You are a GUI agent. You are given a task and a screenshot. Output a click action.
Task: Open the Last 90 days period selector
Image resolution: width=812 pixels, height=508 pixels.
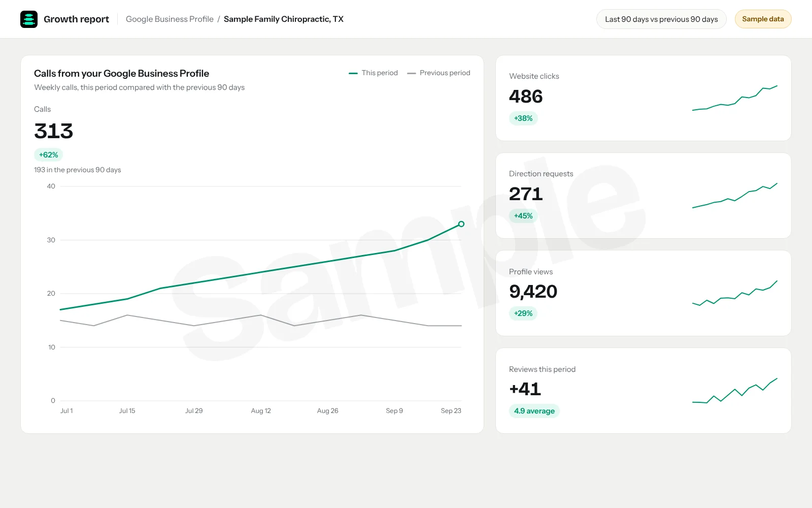click(x=661, y=19)
